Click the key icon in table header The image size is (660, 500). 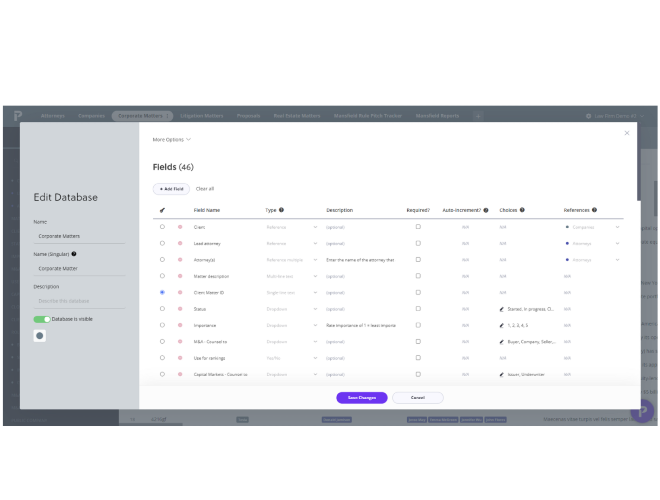click(162, 210)
